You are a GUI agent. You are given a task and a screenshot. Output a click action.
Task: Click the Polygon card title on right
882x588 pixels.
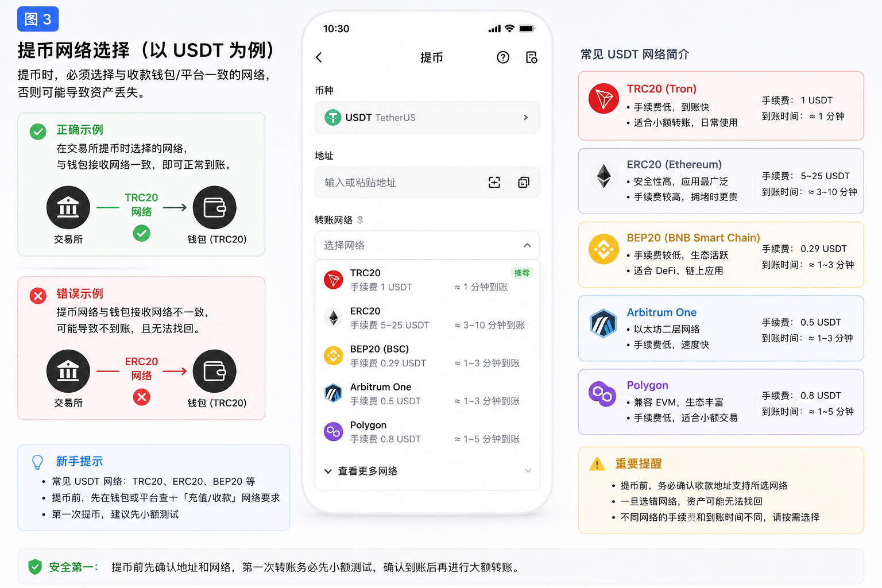(x=647, y=385)
